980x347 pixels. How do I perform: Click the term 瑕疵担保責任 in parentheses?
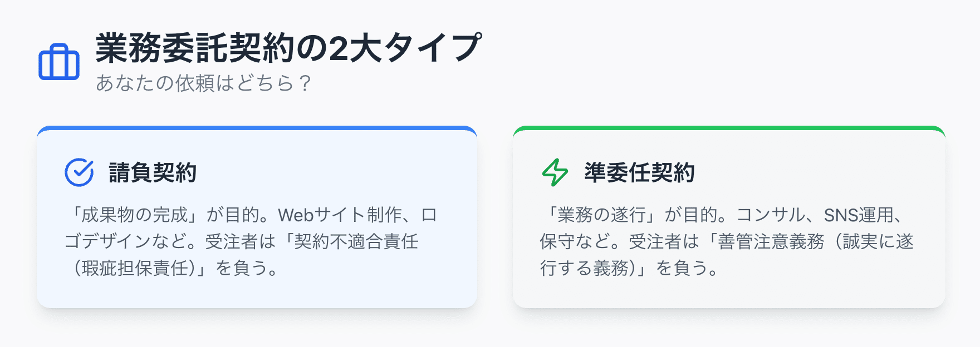pyautogui.click(x=135, y=268)
